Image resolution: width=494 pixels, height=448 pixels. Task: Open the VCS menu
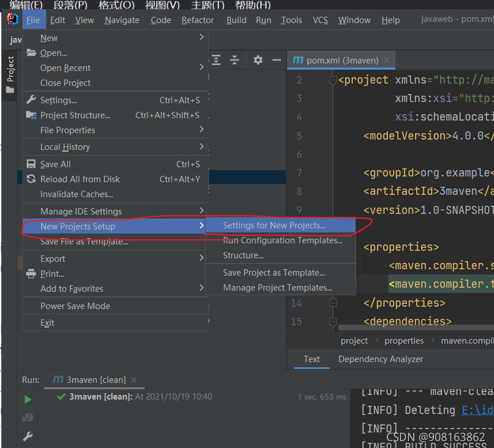click(x=320, y=20)
